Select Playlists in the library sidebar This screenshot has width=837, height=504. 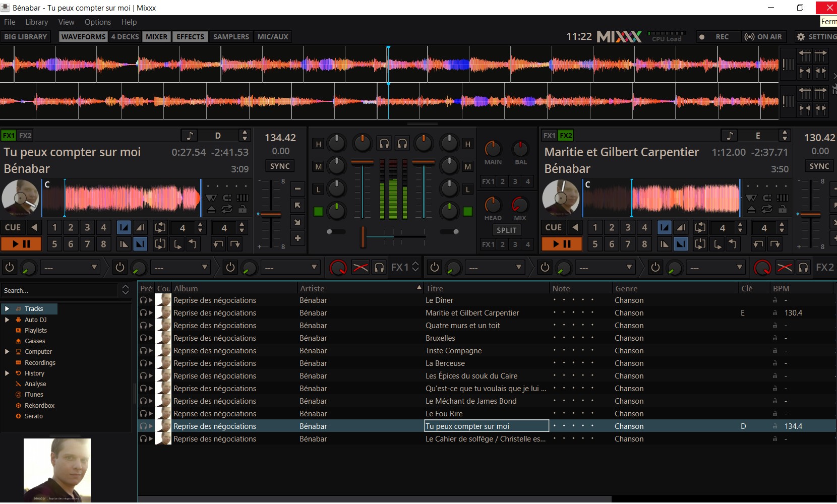35,330
